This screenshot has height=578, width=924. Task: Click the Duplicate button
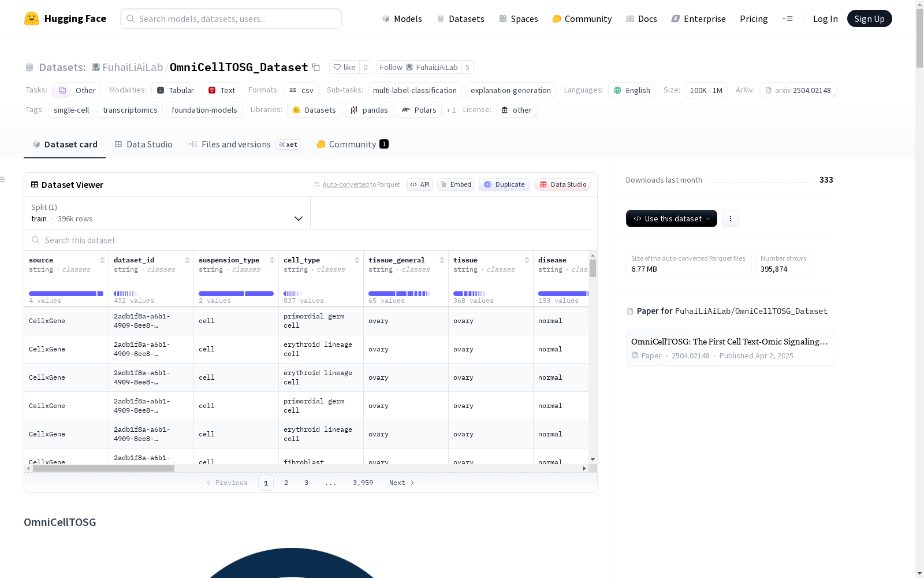click(x=504, y=184)
